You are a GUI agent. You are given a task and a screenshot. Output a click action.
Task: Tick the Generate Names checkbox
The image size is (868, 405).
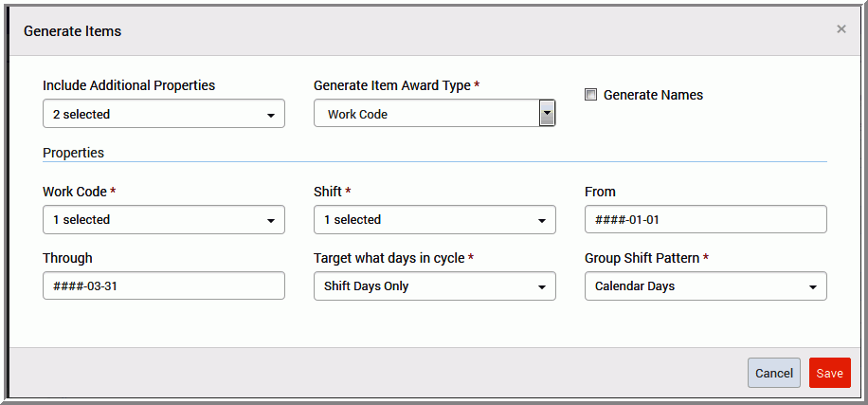(590, 95)
